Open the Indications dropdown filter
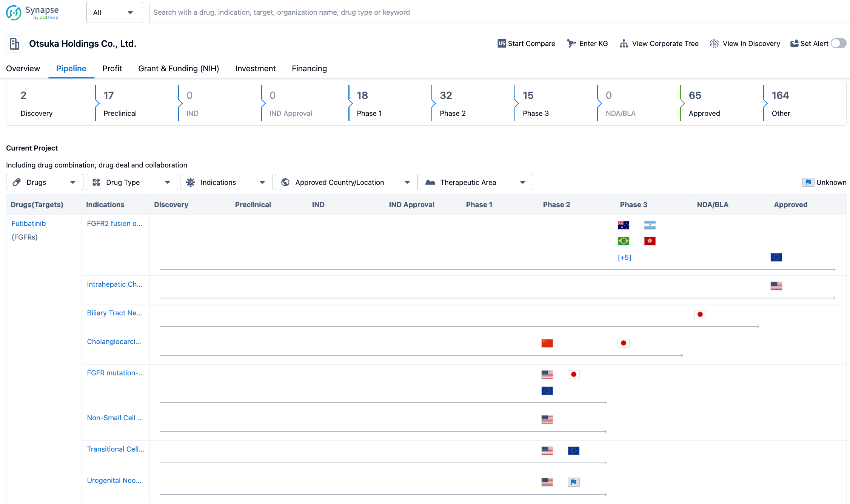The width and height of the screenshot is (850, 504). (x=226, y=182)
